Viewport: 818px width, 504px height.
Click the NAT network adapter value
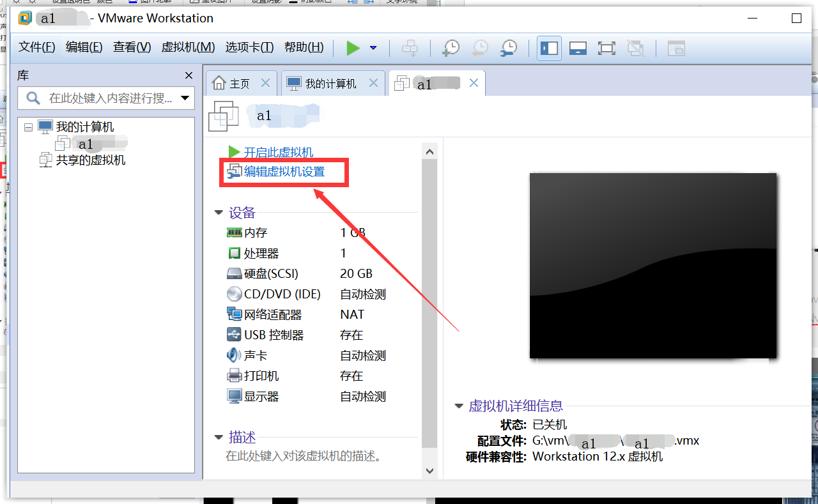click(x=352, y=314)
